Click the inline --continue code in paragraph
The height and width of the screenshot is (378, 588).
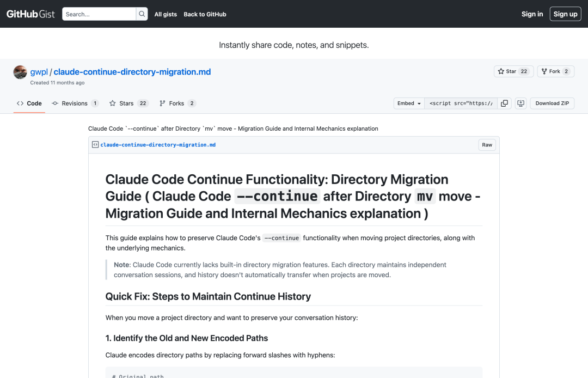[281, 238]
